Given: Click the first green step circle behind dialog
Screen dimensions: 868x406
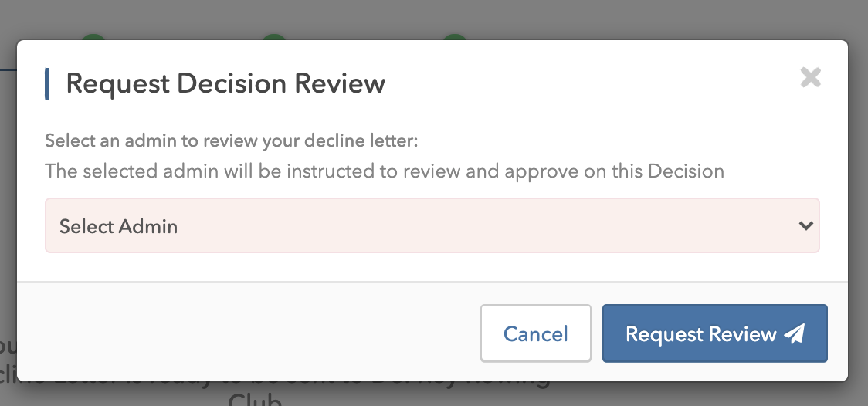Looking at the screenshot, I should click(93, 37).
